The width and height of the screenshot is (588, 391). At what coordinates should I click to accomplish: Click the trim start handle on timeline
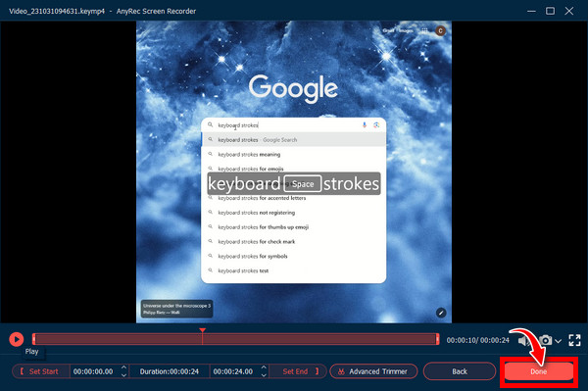33,339
